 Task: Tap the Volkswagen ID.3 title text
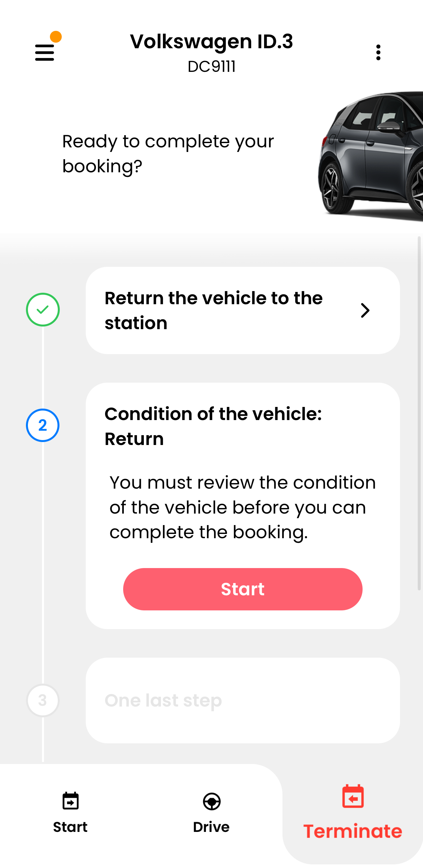click(212, 41)
